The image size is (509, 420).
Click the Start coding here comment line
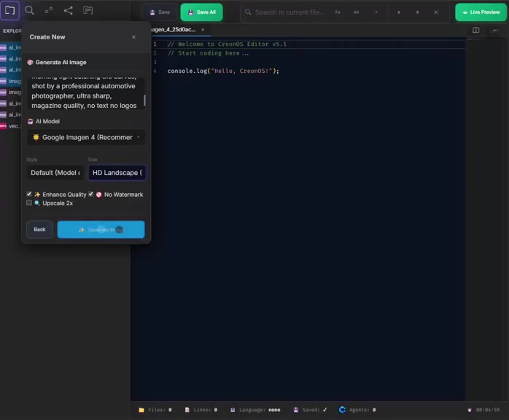(209, 53)
